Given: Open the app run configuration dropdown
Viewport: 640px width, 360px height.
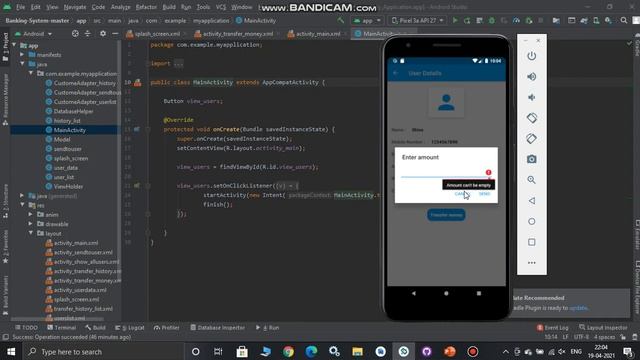Looking at the screenshot, I should [x=367, y=20].
